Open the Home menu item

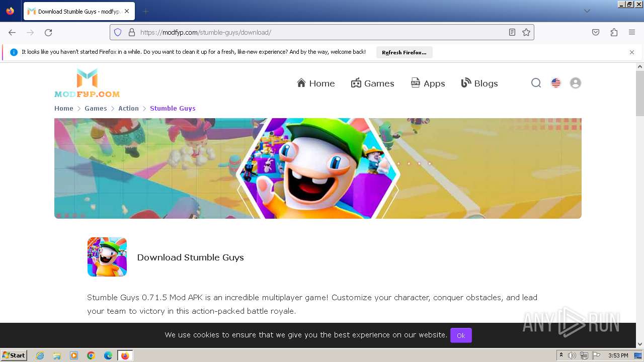[x=315, y=83]
